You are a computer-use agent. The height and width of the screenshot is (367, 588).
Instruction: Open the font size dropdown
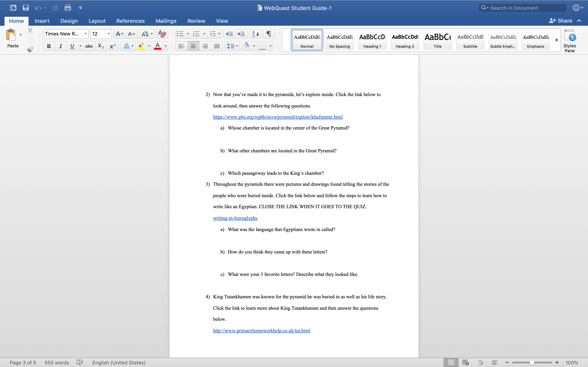pos(109,34)
